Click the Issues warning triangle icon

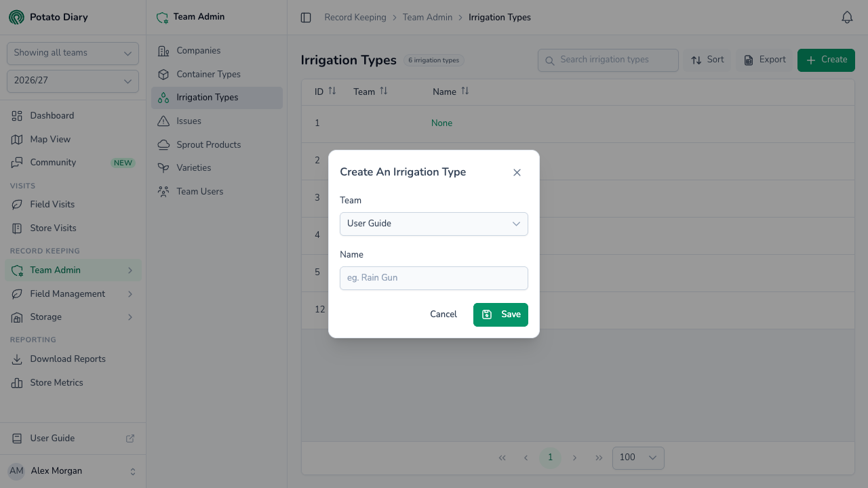pos(163,121)
